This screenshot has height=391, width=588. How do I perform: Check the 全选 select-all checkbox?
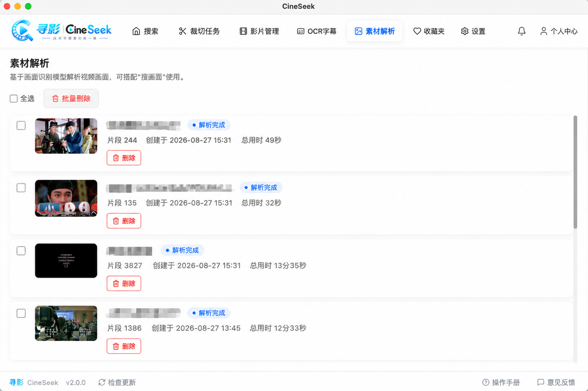pyautogui.click(x=14, y=99)
